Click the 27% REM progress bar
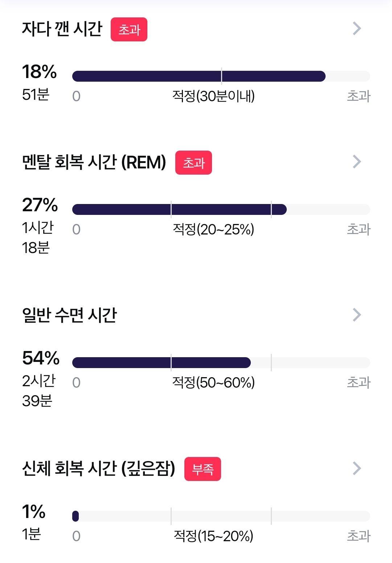Viewport: 392px width, 563px height. [x=221, y=209]
